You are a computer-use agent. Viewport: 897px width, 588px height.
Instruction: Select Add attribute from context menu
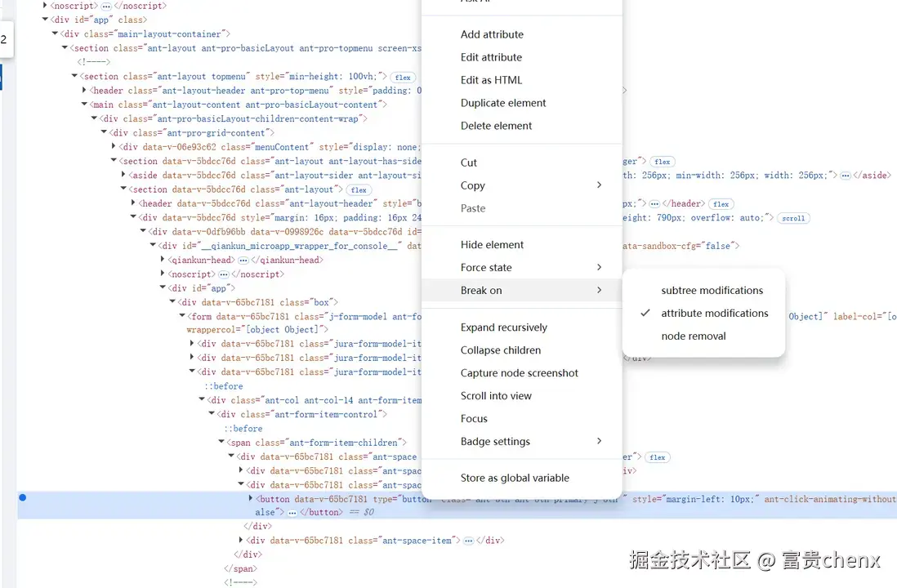click(522, 34)
